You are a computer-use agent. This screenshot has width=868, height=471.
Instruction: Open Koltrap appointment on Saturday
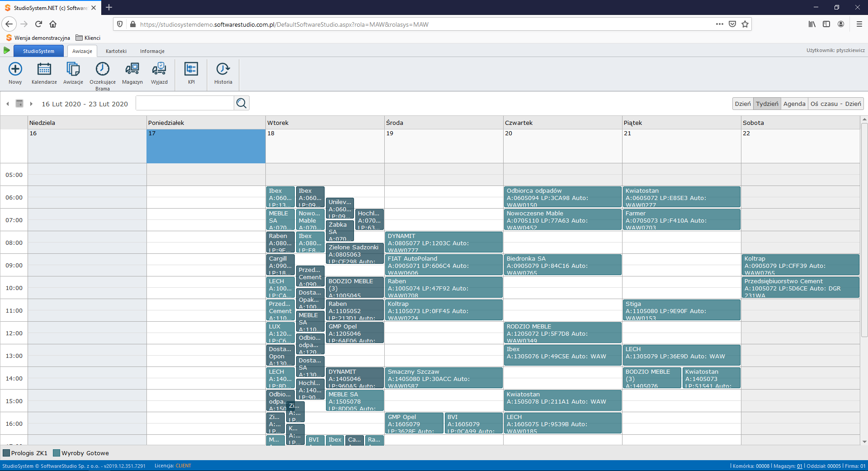click(x=800, y=265)
